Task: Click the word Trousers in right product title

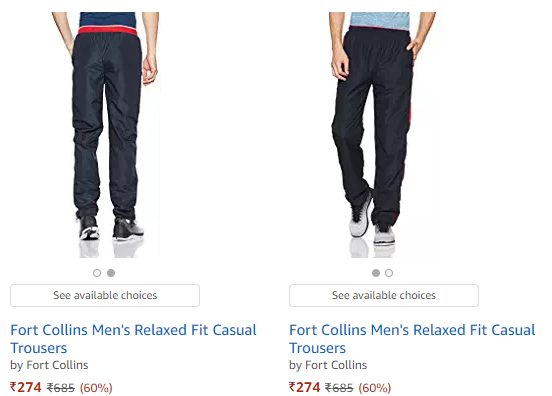Action: coord(318,348)
